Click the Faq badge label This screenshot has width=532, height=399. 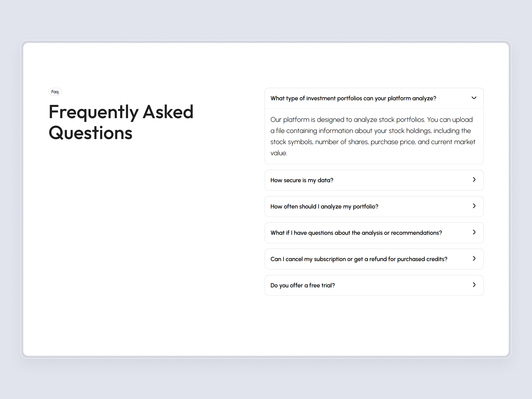[x=55, y=92]
